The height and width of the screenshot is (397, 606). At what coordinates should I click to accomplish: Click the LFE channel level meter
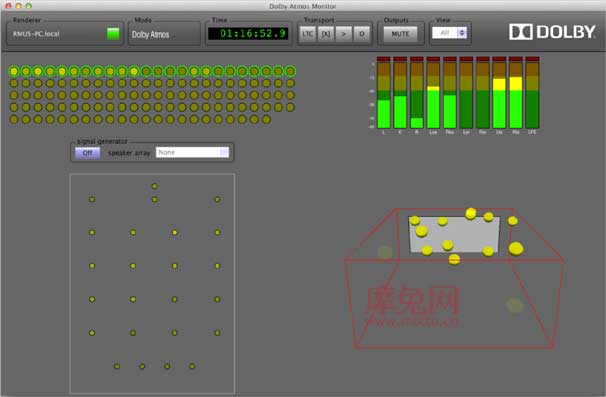pyautogui.click(x=532, y=93)
